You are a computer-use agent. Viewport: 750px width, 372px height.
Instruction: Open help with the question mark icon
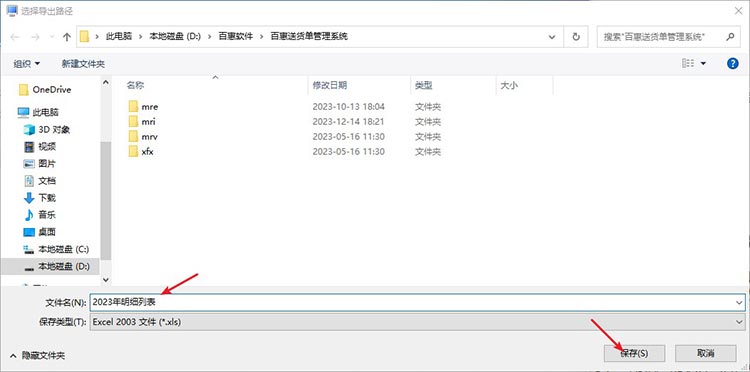point(732,64)
